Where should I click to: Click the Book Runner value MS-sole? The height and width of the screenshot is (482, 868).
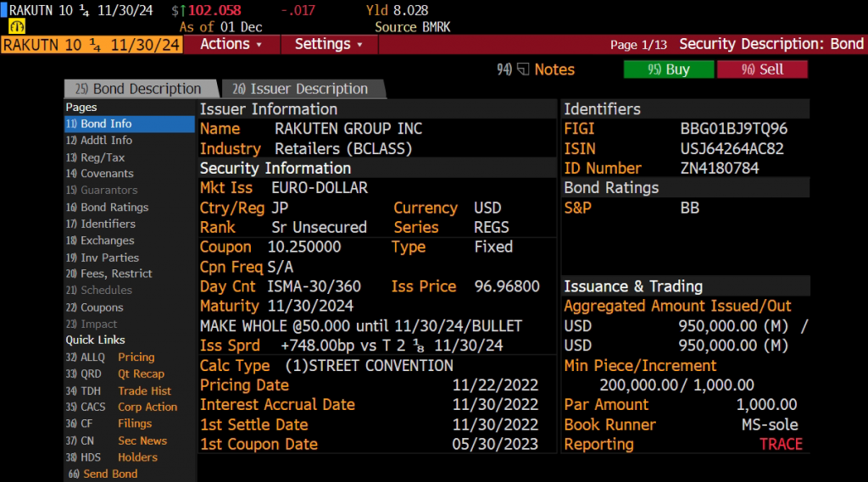[x=770, y=425]
